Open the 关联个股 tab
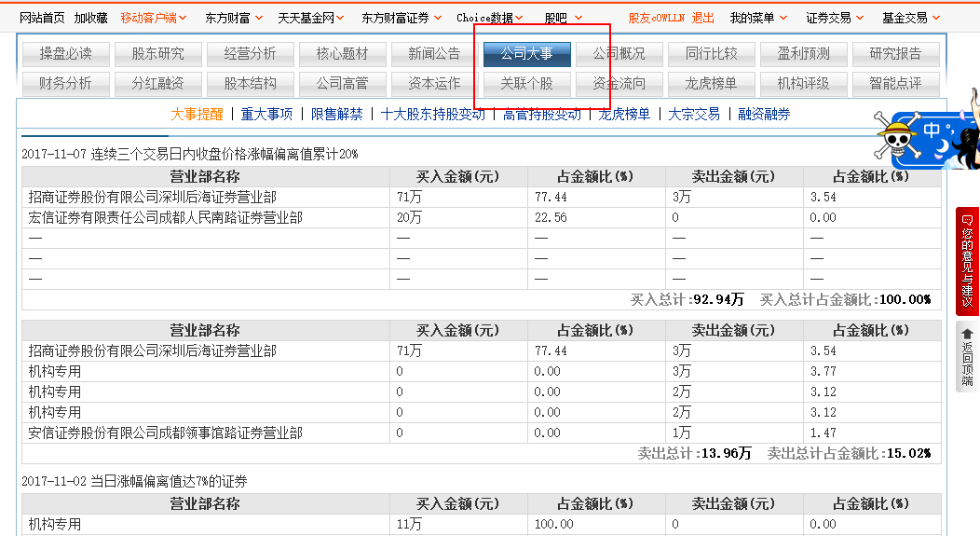Image resolution: width=980 pixels, height=536 pixels. click(527, 84)
